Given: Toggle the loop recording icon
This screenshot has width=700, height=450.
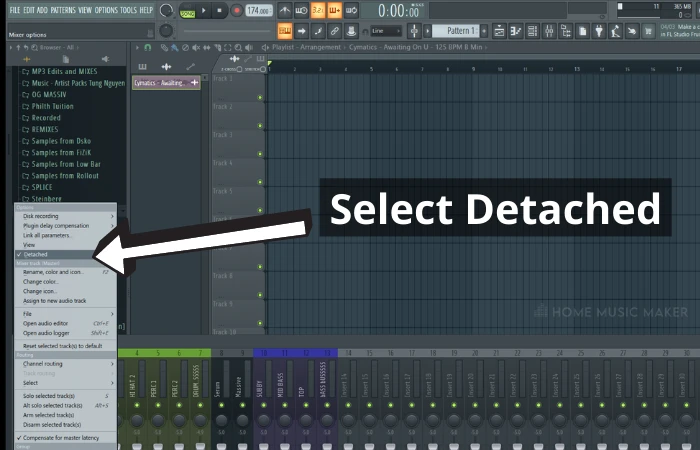Looking at the screenshot, I should pos(351,10).
